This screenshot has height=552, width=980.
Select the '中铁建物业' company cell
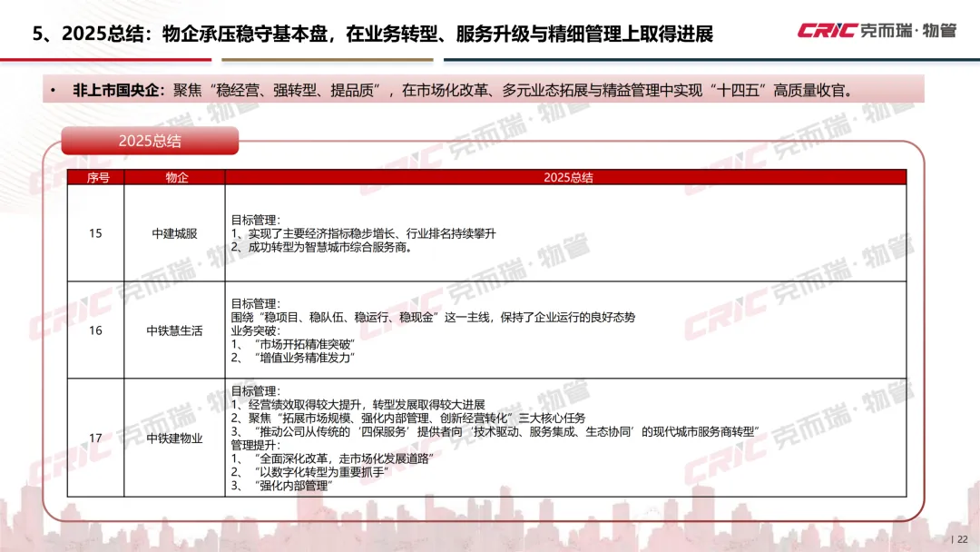pyautogui.click(x=175, y=439)
